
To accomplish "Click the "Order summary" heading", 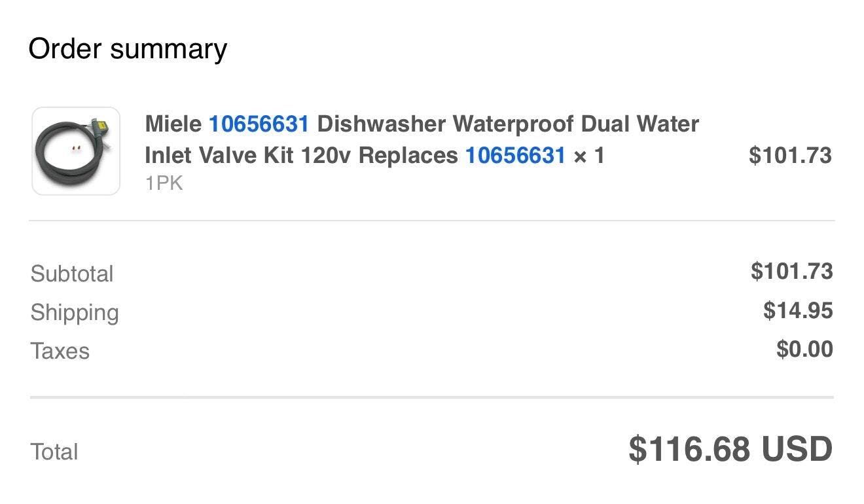I will click(x=128, y=49).
